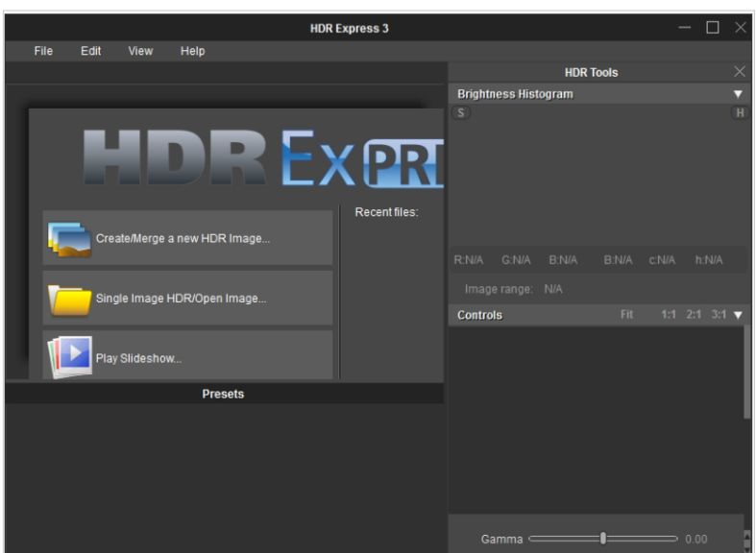Click the Controls panel vertical scrollbar
Viewport: 756px width, 553px height.
pyautogui.click(x=747, y=372)
